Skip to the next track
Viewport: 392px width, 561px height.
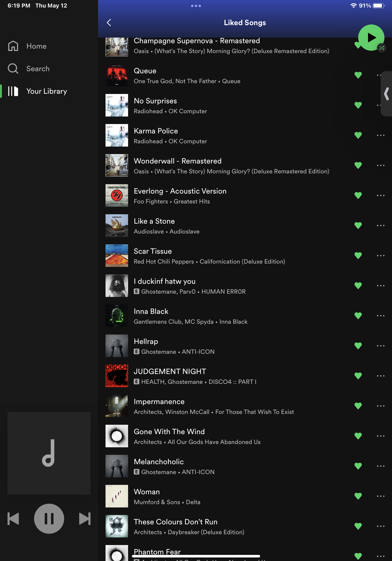click(85, 518)
